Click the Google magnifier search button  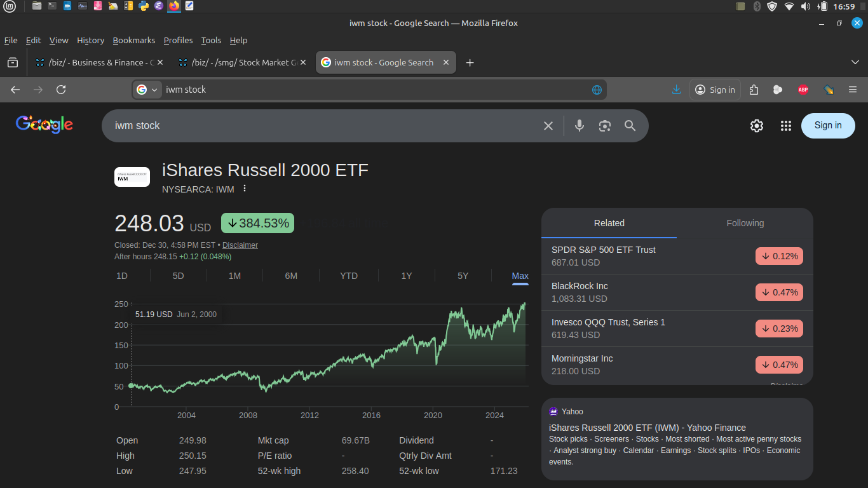point(630,126)
